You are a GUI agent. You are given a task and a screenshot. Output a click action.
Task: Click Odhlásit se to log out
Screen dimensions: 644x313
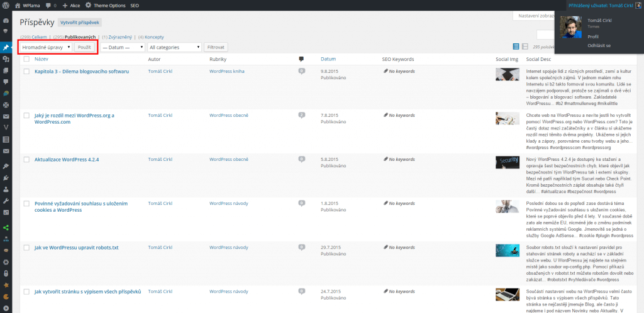point(599,45)
